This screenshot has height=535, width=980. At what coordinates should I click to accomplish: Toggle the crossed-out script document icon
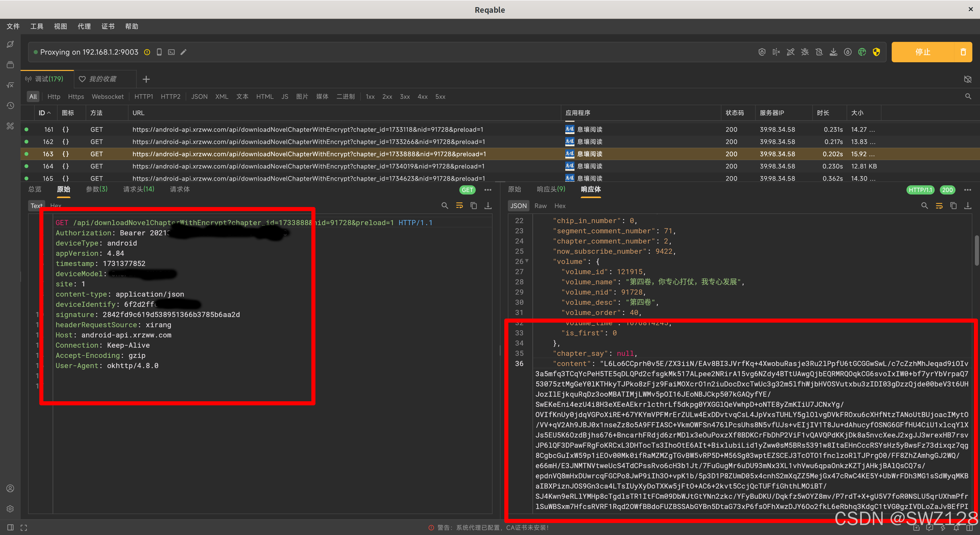819,52
